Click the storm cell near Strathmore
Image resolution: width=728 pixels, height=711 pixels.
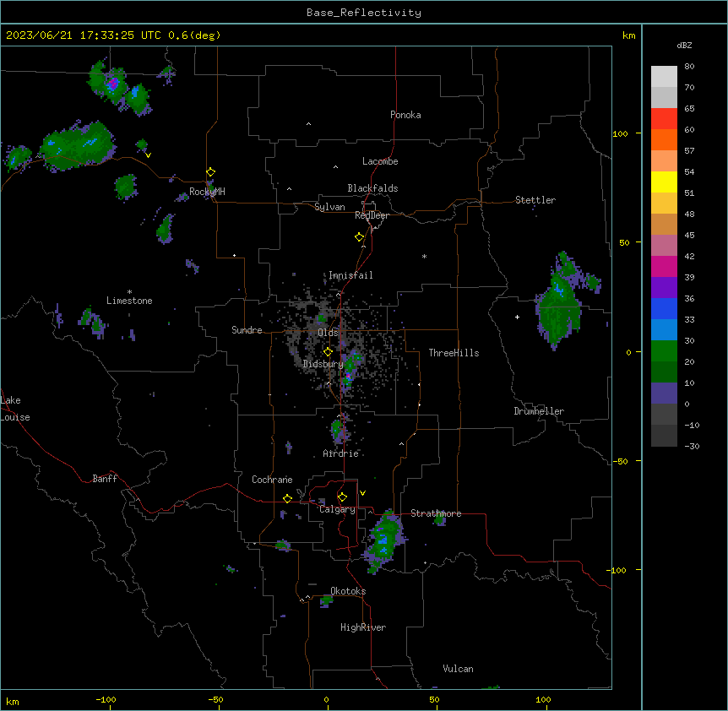383,540
